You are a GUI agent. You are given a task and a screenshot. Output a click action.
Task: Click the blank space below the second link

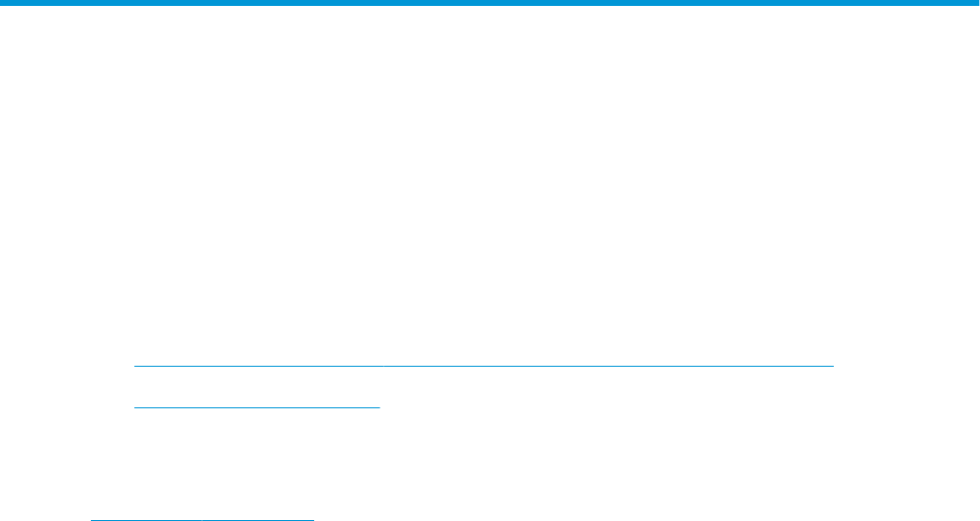[257, 463]
